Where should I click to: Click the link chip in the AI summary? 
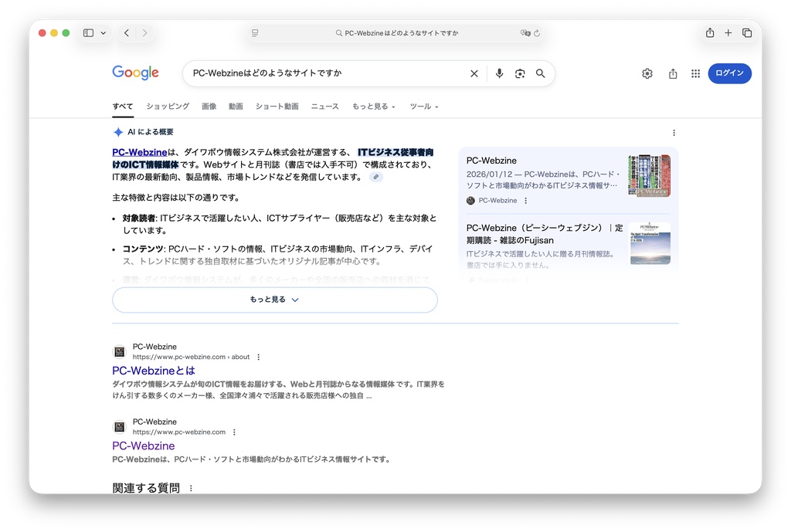tap(375, 176)
